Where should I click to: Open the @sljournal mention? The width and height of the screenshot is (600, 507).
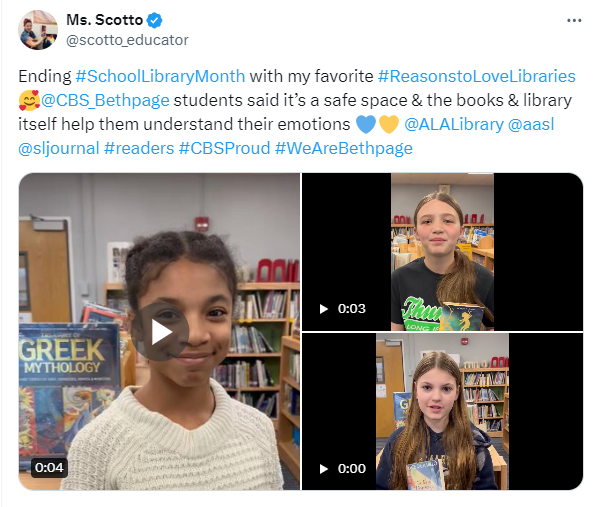click(59, 148)
